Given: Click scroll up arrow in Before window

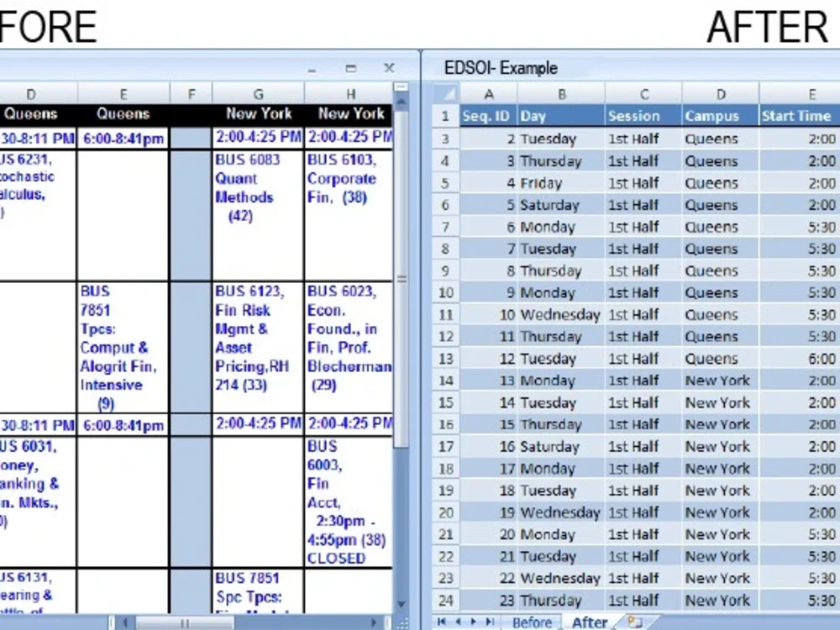Looking at the screenshot, I should coord(402,100).
